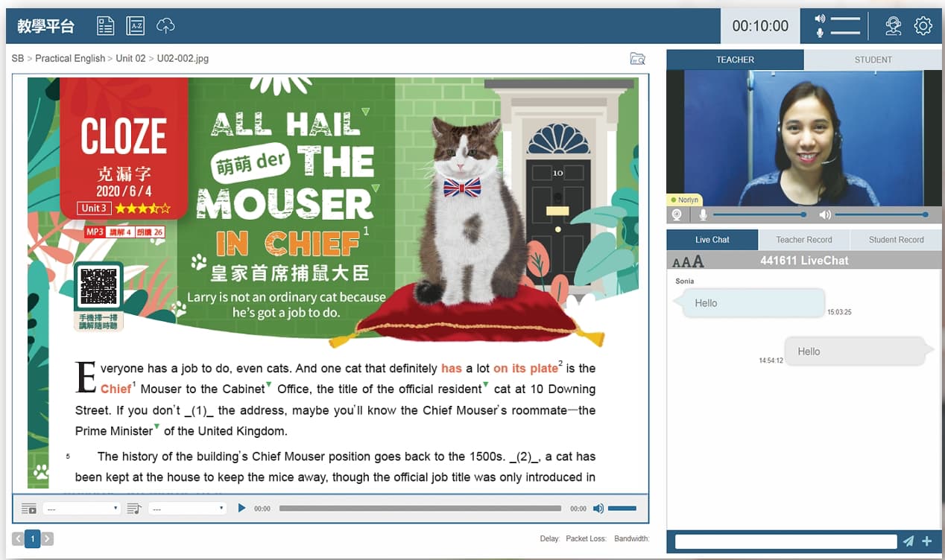Open the Student Record tab
This screenshot has width=945, height=560.
[x=896, y=240]
